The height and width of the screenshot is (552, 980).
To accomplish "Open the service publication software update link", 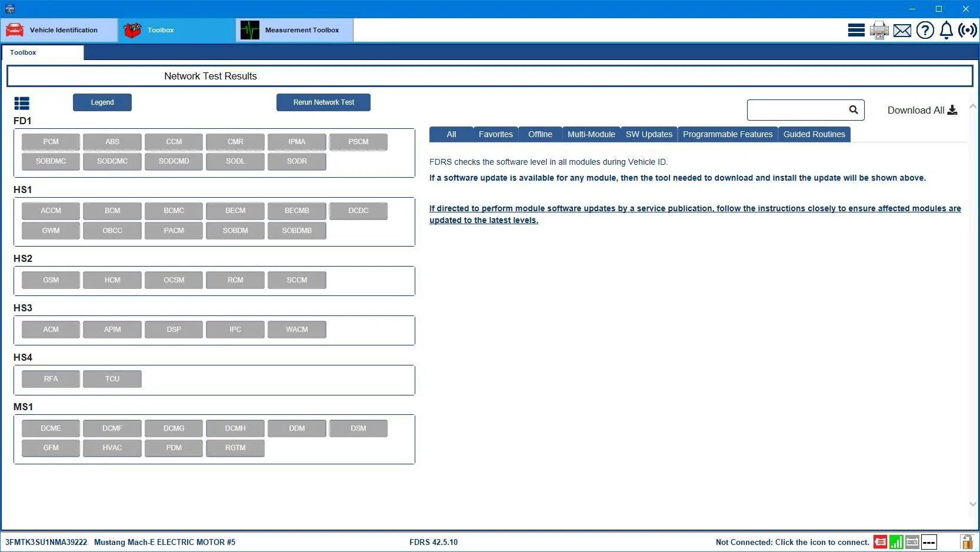I will 695,214.
